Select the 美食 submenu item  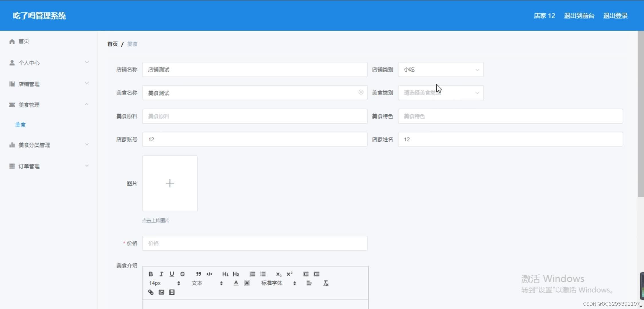pos(20,125)
